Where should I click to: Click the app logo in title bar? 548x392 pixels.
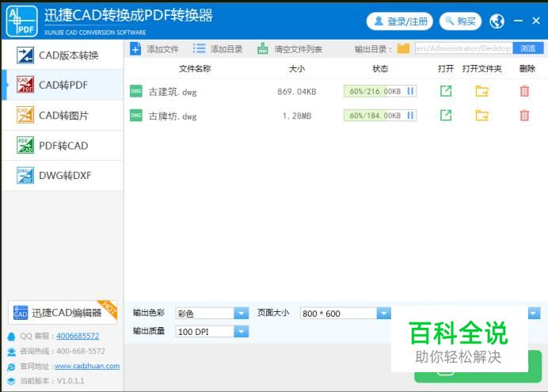pos(21,21)
